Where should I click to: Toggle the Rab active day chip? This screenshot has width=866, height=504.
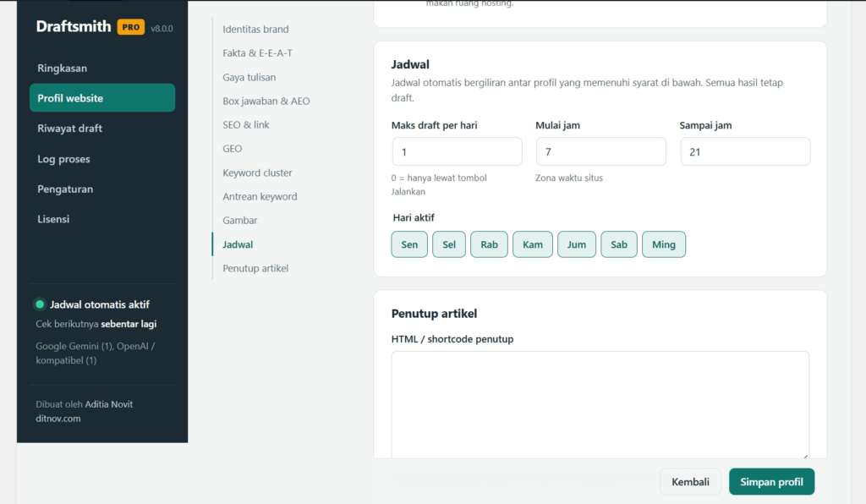point(490,244)
